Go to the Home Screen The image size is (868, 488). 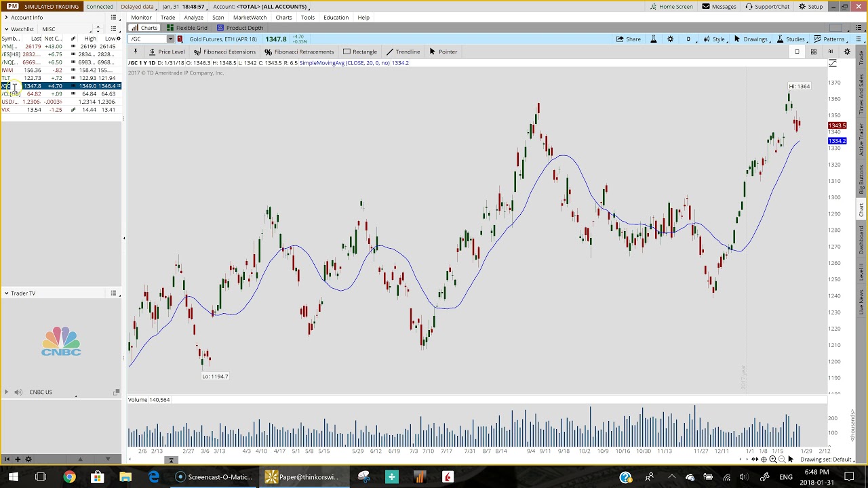click(x=671, y=7)
